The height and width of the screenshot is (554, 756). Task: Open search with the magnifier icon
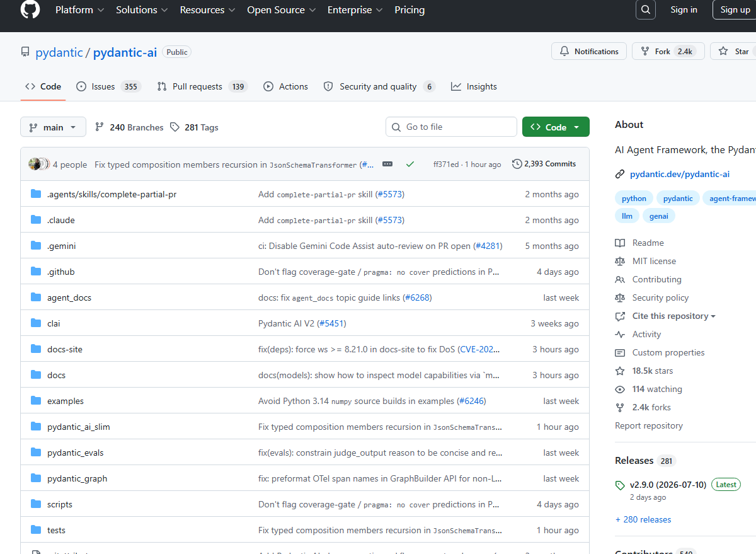point(646,9)
